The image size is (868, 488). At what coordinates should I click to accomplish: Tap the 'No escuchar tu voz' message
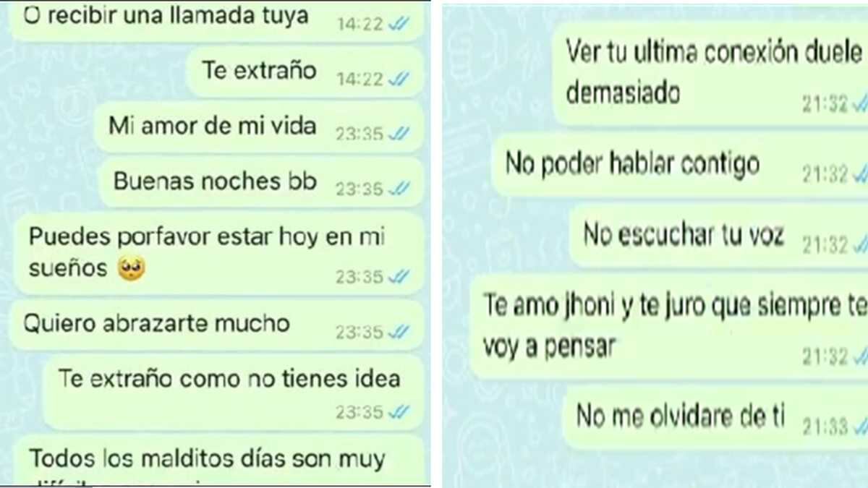(x=719, y=236)
